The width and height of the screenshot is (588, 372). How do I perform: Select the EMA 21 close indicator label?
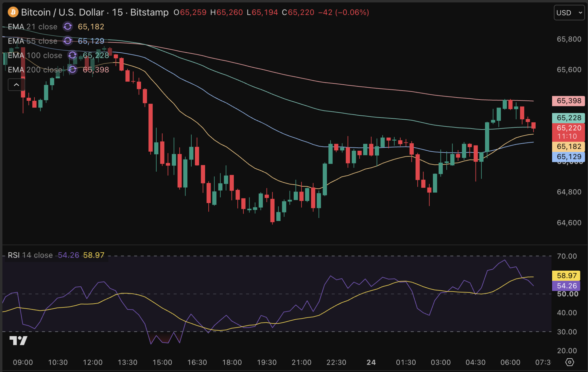click(33, 27)
